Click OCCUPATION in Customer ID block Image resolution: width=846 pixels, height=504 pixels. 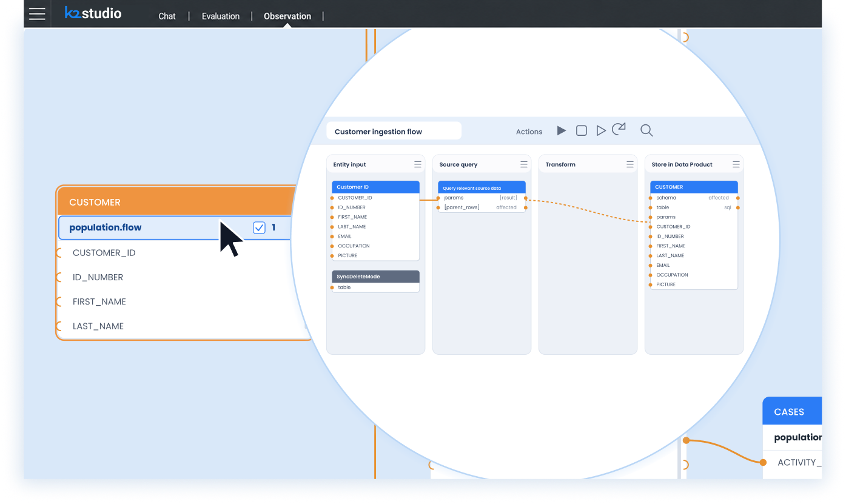click(354, 246)
